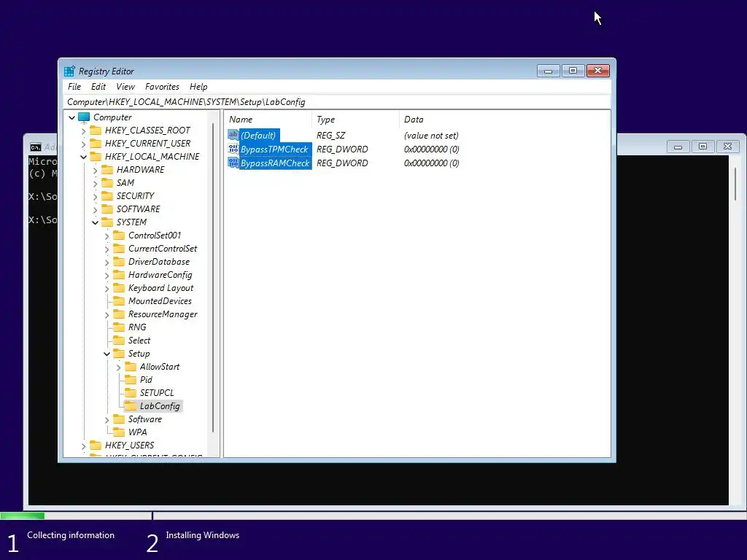This screenshot has width=747, height=560.
Task: Select the ResourceManager folder icon
Action: (x=119, y=314)
